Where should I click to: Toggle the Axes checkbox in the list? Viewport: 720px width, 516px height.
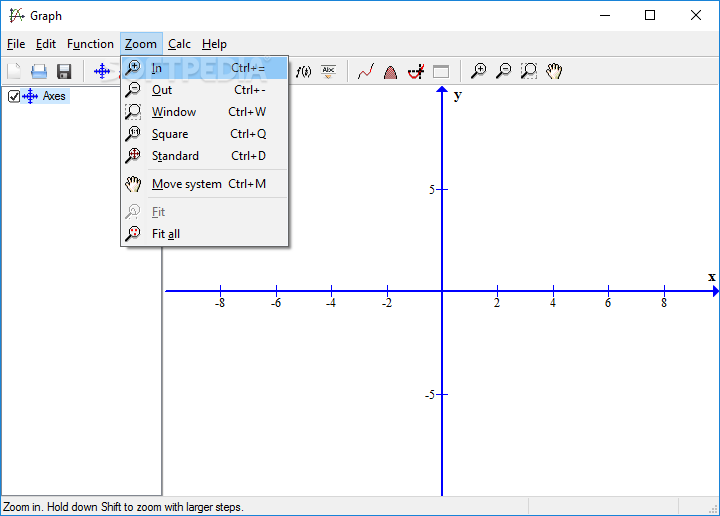point(14,96)
